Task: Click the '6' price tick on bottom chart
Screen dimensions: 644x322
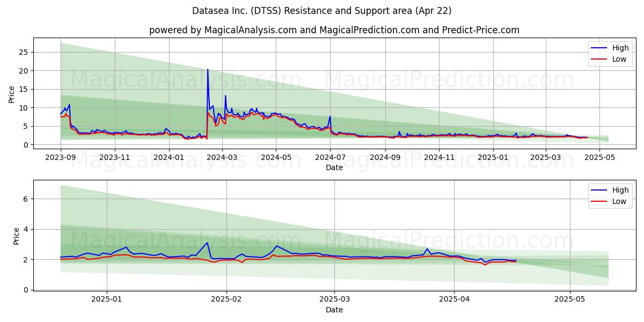Action: [26, 199]
